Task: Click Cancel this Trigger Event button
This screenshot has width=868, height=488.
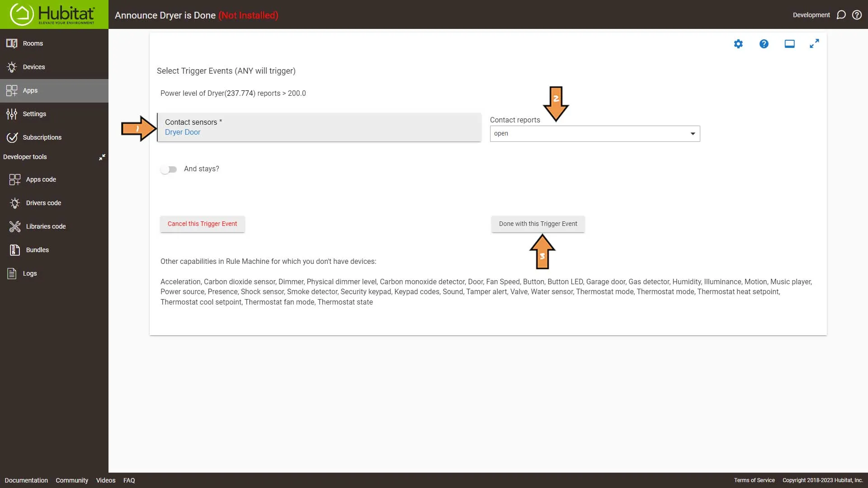Action: (202, 224)
